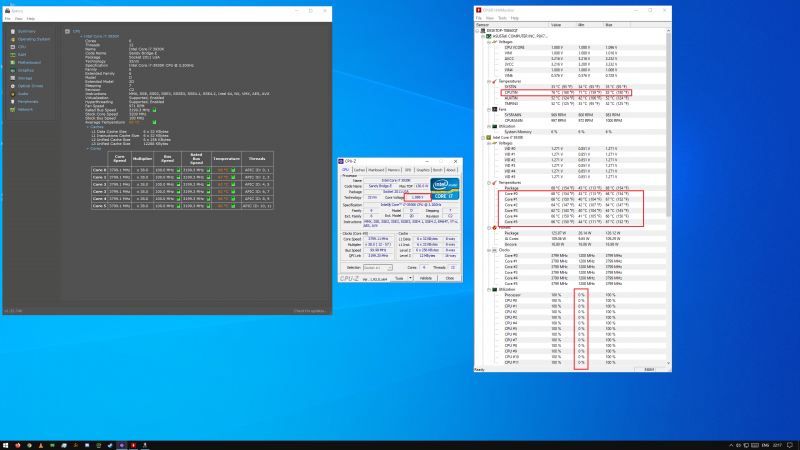Click the Operating System icon in Speccy
Viewport: 800px width, 450px height.
pos(11,38)
